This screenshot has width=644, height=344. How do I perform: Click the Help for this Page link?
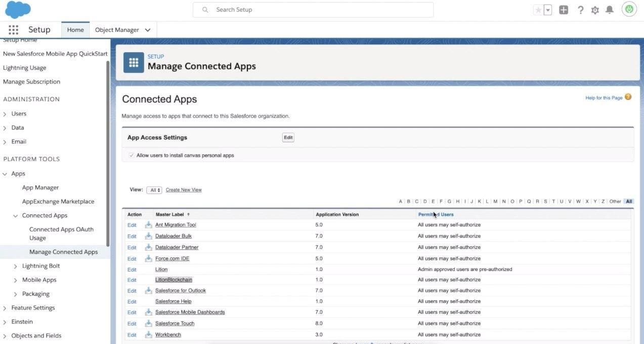[604, 98]
